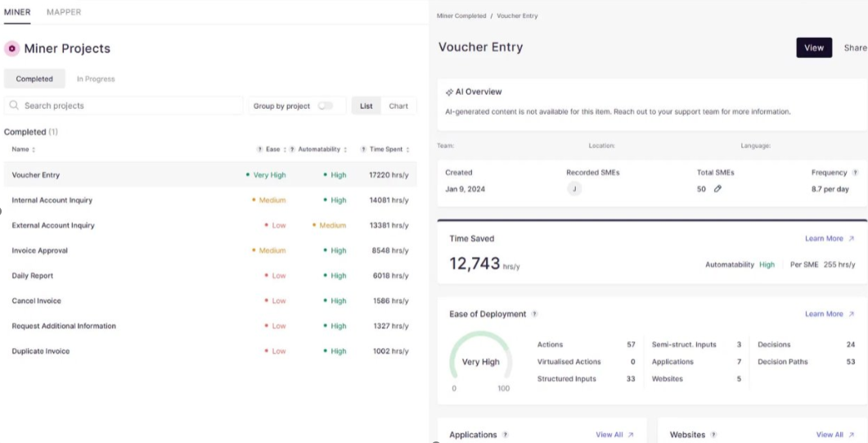Viewport: 868px width, 443px height.
Task: Click the 12,743 time saved value
Action: 474,264
